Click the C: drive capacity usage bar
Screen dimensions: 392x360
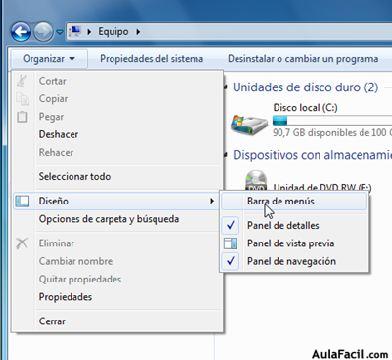pyautogui.click(x=332, y=120)
